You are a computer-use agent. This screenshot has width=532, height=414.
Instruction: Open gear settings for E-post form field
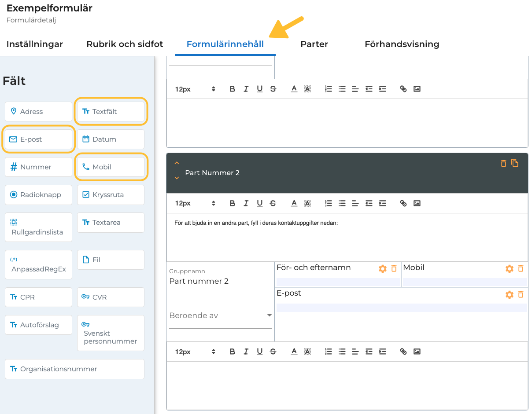point(509,294)
